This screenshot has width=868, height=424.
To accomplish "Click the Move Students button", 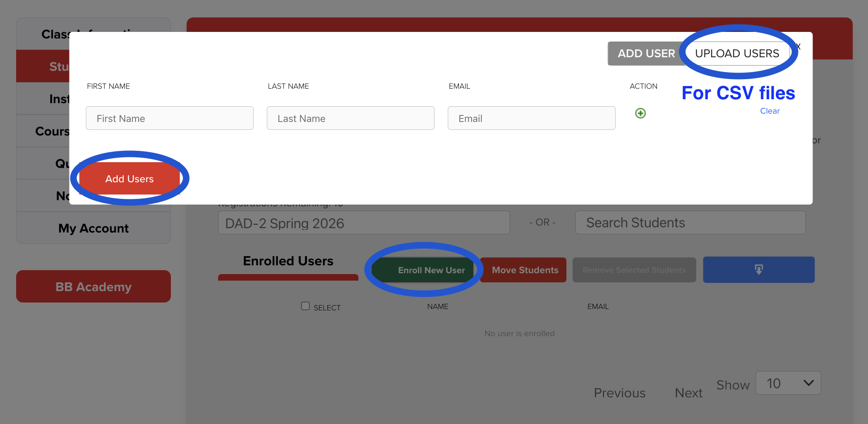I will [x=524, y=270].
